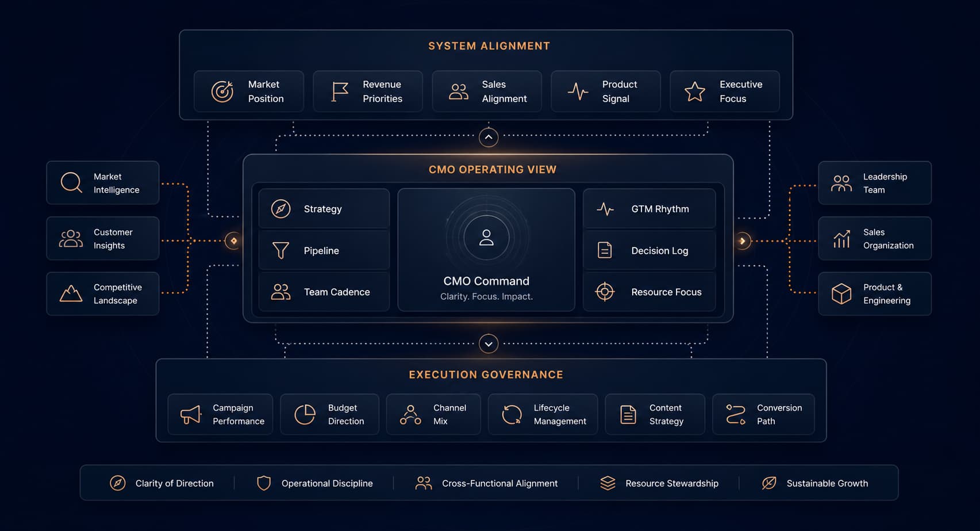
Task: Click the Channel Mix nodes icon
Action: pos(410,414)
